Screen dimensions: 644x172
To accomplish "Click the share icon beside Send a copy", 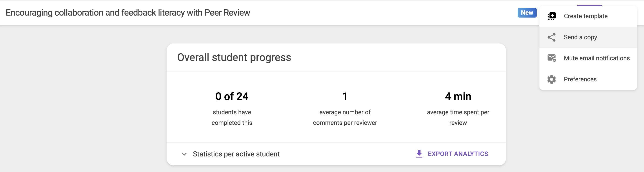I will coord(551,37).
